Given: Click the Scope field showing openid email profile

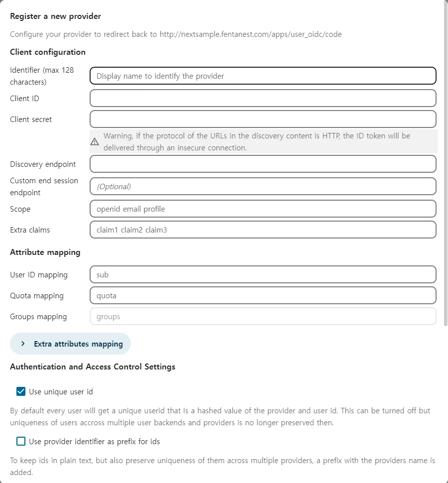Looking at the screenshot, I should 263,209.
